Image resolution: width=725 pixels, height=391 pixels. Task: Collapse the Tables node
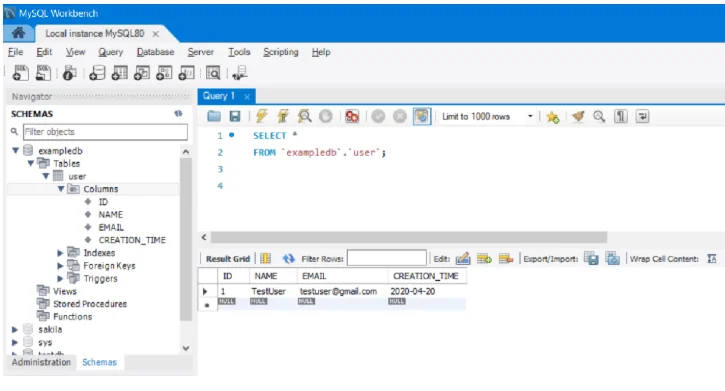coord(31,163)
